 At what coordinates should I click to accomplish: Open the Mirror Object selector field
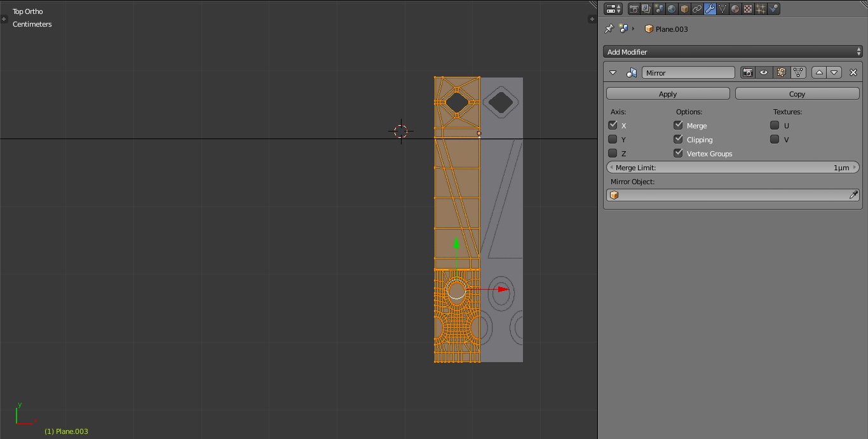(732, 194)
